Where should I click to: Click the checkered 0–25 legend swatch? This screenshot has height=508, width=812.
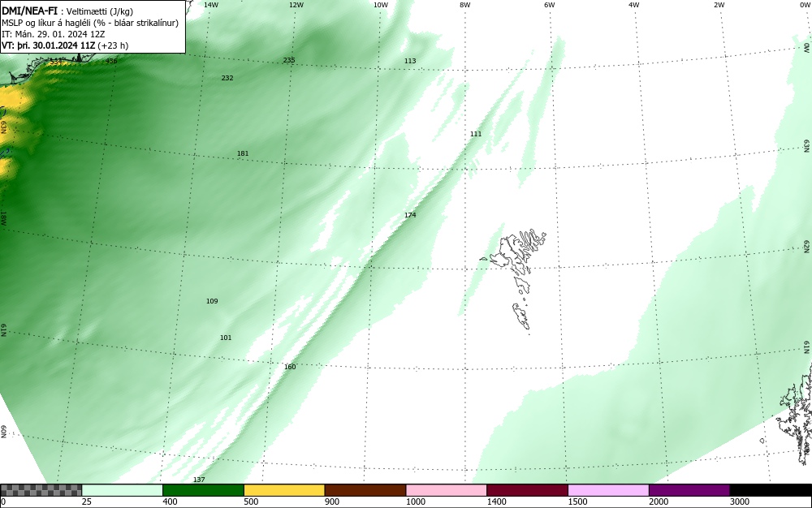41,490
